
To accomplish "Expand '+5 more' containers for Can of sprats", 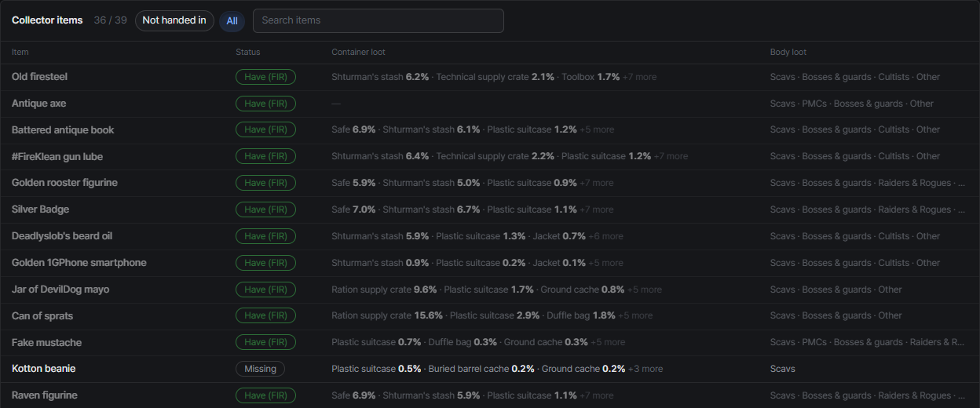I will [635, 315].
